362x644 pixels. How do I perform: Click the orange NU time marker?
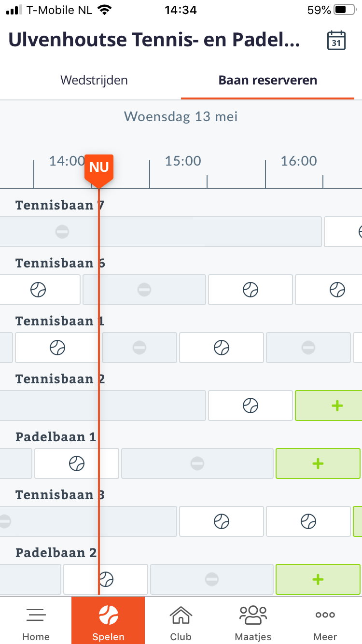[x=99, y=169]
